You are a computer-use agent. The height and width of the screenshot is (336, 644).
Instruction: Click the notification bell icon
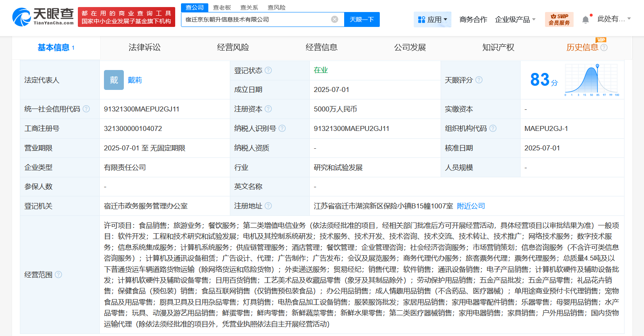(x=586, y=19)
